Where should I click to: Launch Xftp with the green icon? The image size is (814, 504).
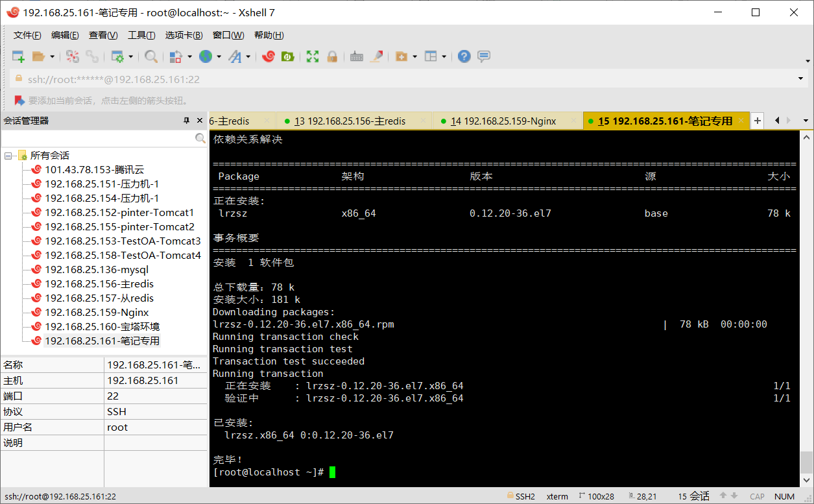pos(288,56)
